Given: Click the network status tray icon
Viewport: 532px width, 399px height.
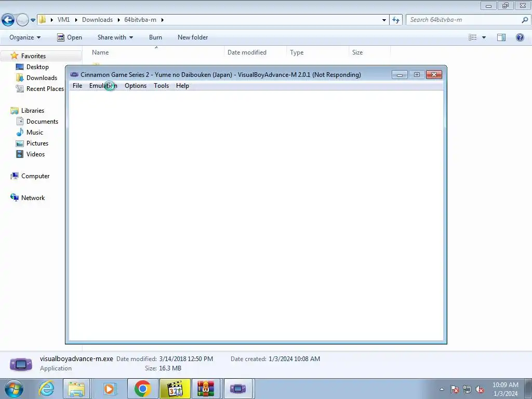Looking at the screenshot, I should coord(467,390).
